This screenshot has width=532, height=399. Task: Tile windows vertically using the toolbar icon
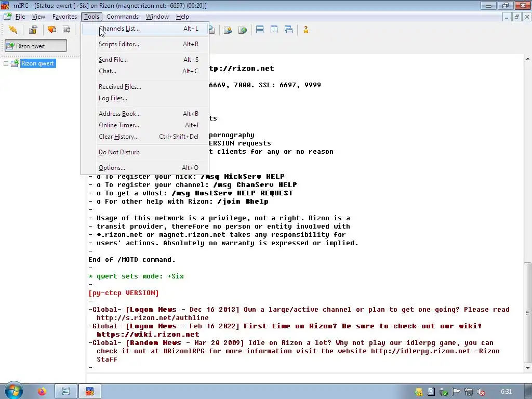click(274, 30)
